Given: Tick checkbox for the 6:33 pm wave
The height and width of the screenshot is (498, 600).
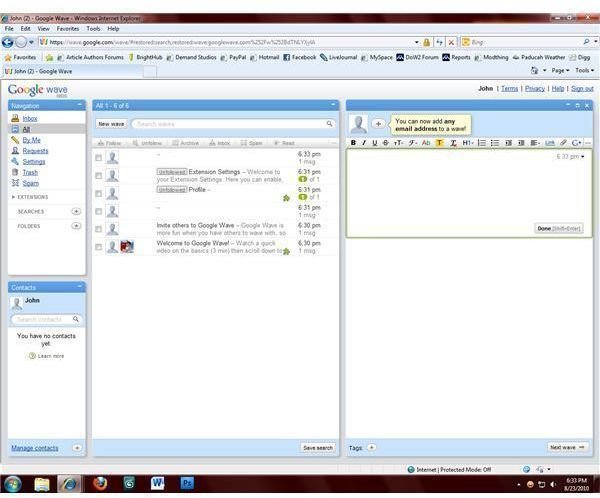Looking at the screenshot, I should (98, 158).
